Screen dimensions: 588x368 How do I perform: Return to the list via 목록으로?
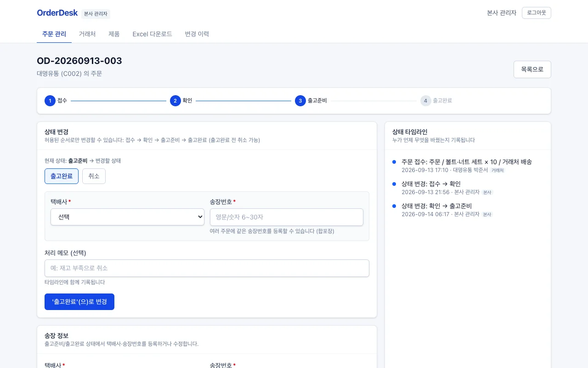tap(532, 69)
